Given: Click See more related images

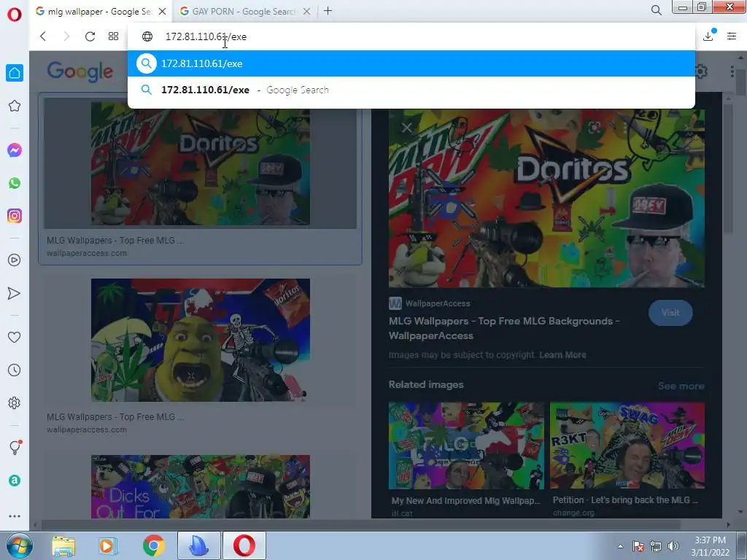Looking at the screenshot, I should click(x=681, y=386).
